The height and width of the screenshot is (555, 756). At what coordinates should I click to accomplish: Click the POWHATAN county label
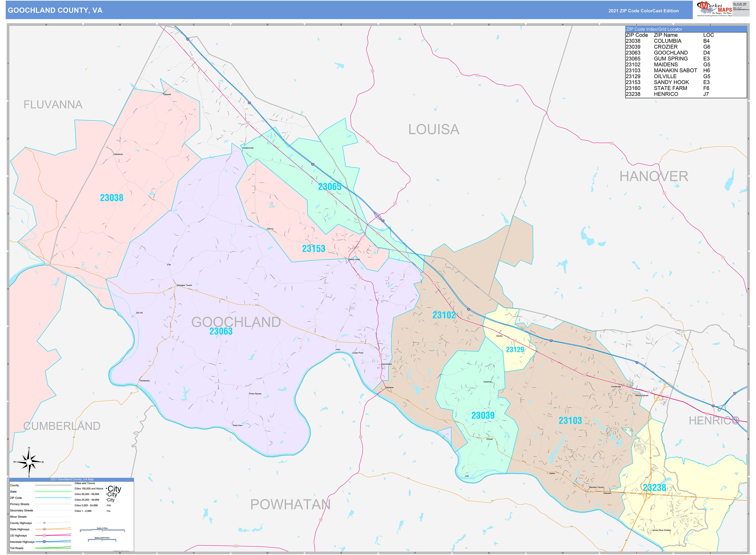290,505
